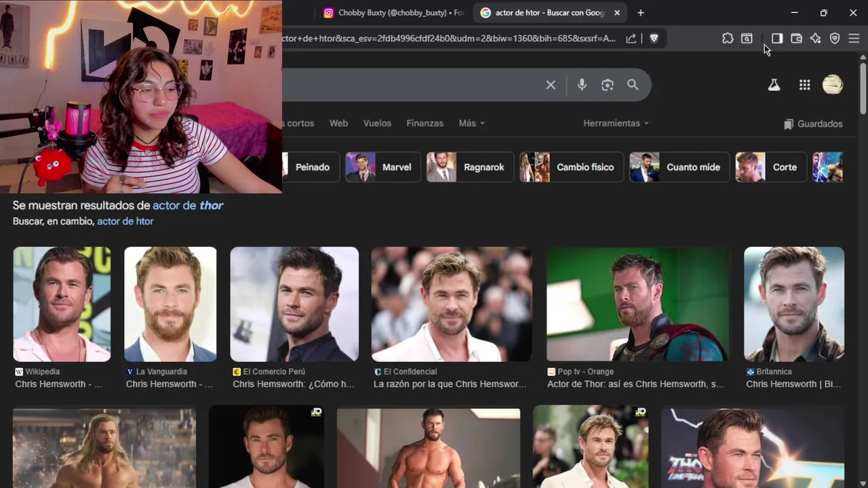
Task: Click the 'actor de thor' corrected link
Action: [x=188, y=205]
